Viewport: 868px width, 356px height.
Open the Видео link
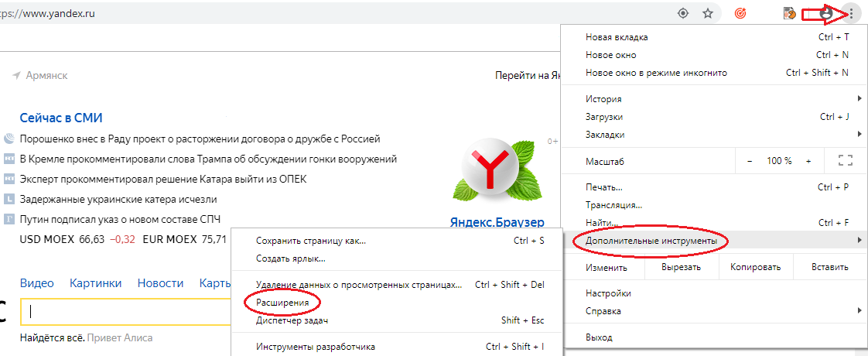[x=37, y=283]
